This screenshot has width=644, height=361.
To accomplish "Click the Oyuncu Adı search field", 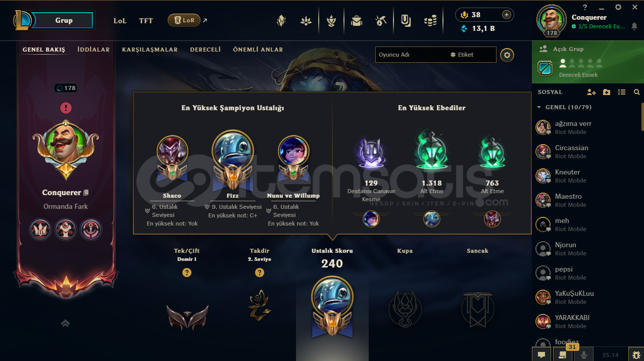I will pos(436,55).
